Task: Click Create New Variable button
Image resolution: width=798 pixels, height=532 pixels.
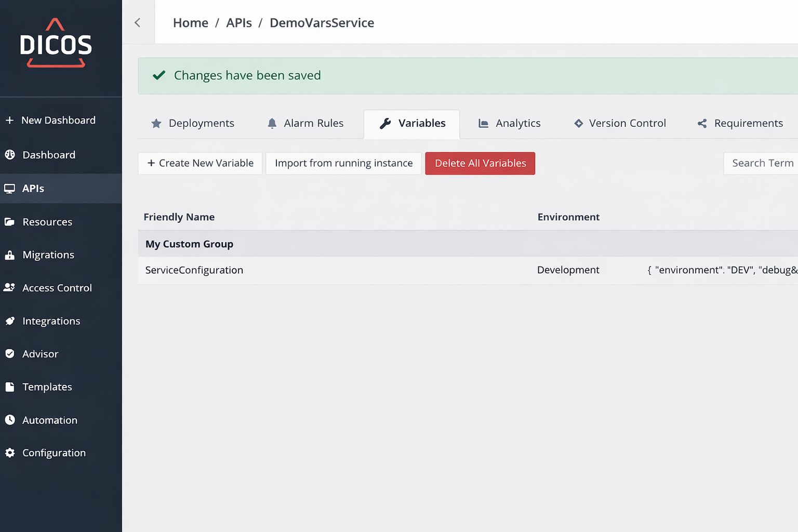Action: coord(200,163)
